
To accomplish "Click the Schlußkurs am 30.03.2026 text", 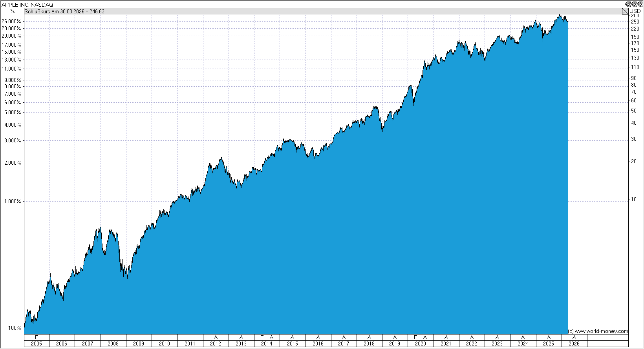I will (x=64, y=11).
